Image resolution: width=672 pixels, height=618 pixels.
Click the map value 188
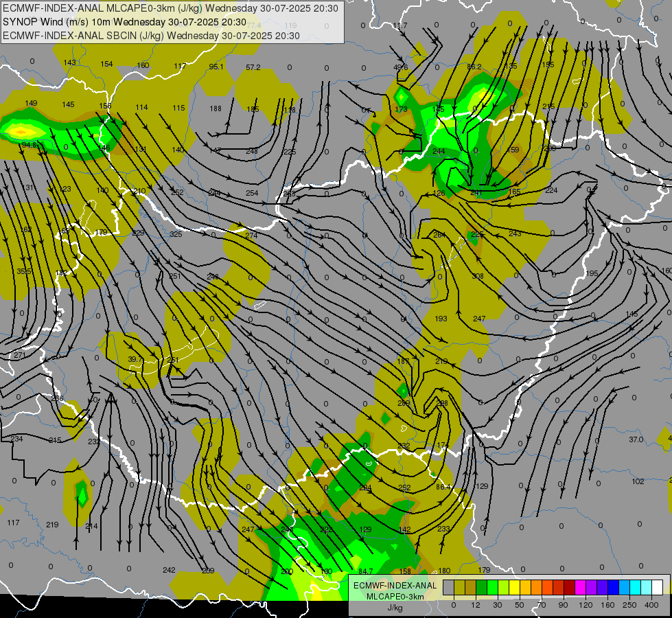(216, 108)
